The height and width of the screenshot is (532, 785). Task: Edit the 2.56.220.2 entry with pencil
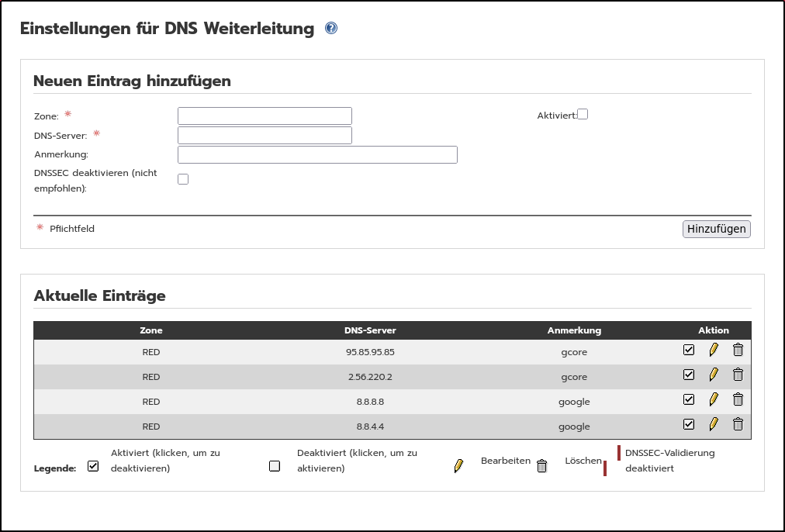(x=714, y=375)
